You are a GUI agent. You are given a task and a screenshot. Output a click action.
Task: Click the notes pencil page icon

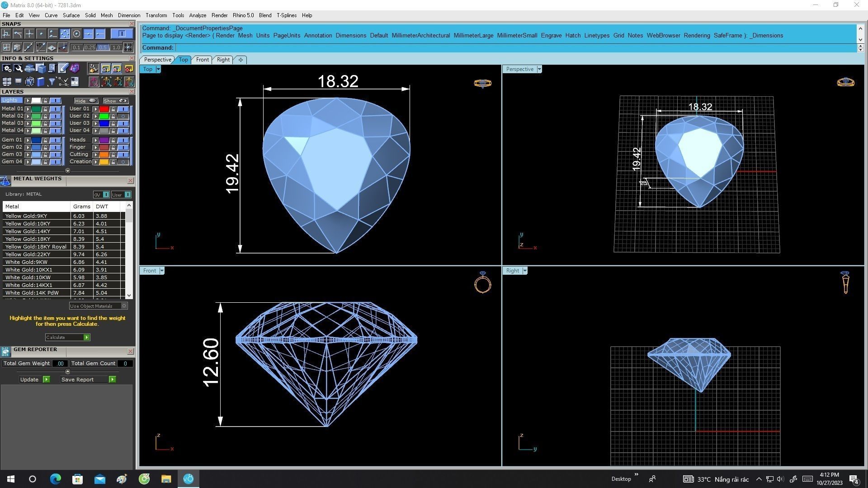pyautogui.click(x=63, y=68)
